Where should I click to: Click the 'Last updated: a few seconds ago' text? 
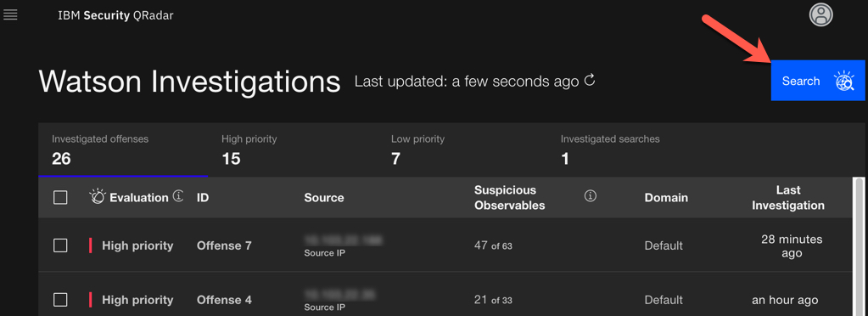467,82
